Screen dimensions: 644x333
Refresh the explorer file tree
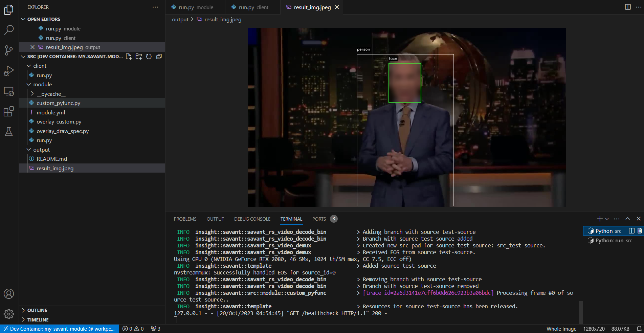pyautogui.click(x=149, y=57)
